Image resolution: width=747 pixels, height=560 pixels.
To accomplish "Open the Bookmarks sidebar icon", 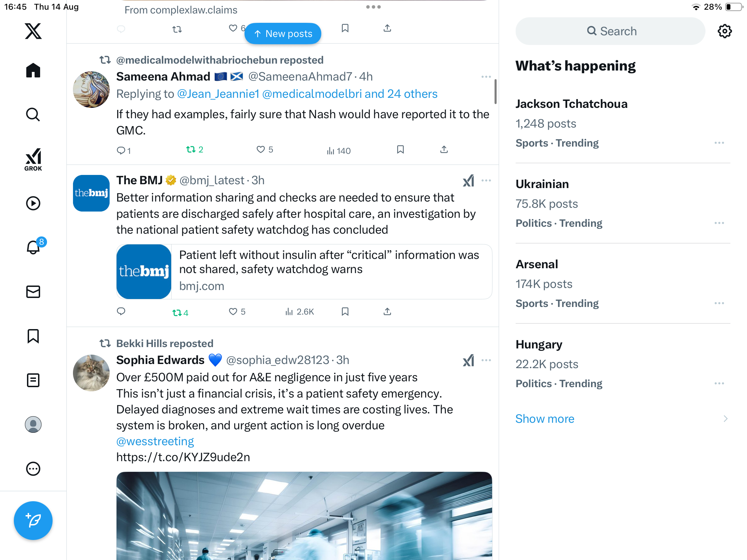I will (33, 336).
